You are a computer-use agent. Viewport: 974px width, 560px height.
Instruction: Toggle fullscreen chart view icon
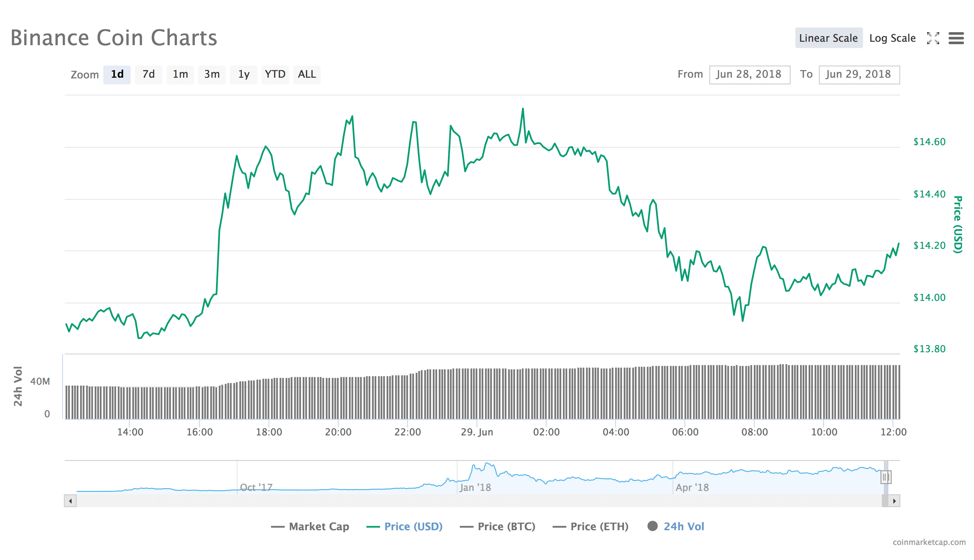pos(933,38)
